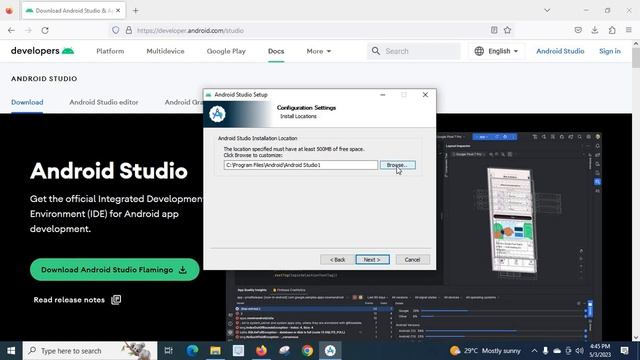This screenshot has width=640, height=360.
Task: Open Task View in the taskbar
Action: [x=168, y=351]
